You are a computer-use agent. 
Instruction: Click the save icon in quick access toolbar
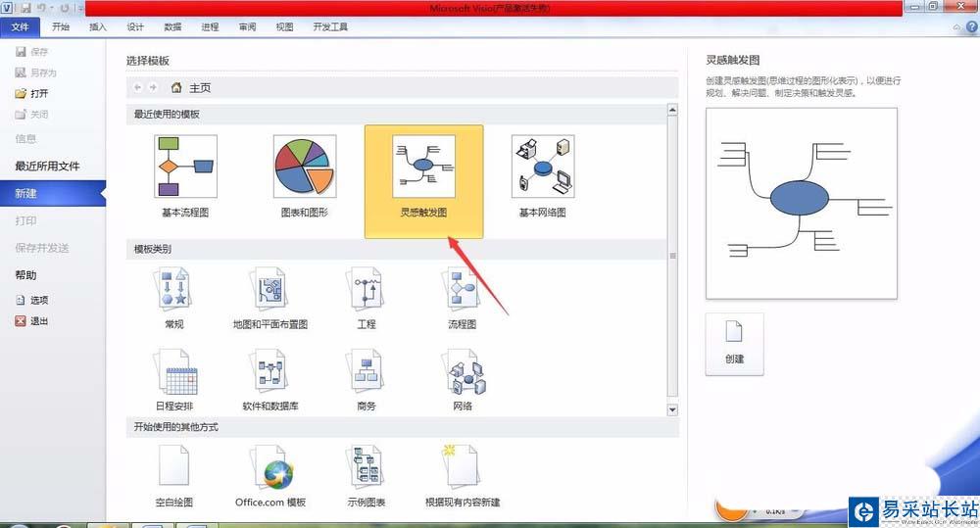(x=25, y=8)
